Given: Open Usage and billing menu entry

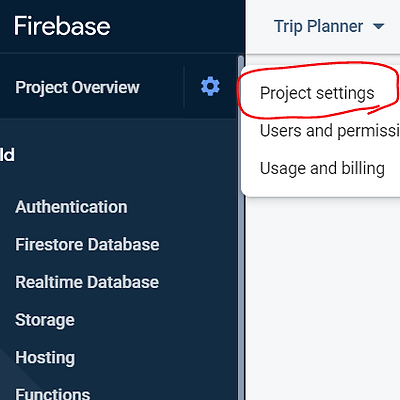Looking at the screenshot, I should tap(322, 168).
